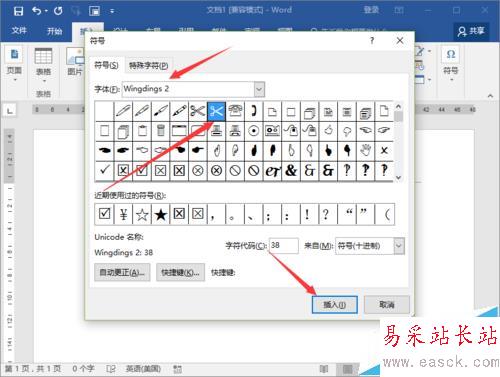Open the AutoCorrect options button
Image resolution: width=500 pixels, height=377 pixels.
[x=122, y=272]
